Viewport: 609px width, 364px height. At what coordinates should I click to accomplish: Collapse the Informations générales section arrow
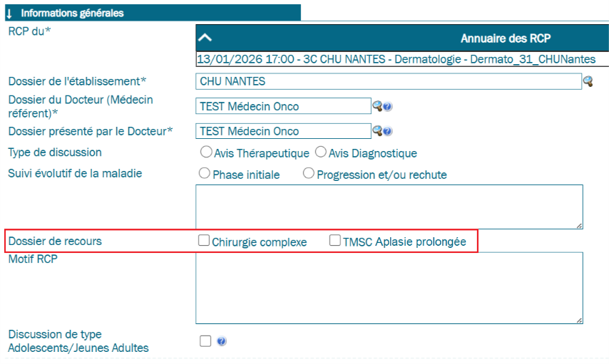pyautogui.click(x=9, y=14)
